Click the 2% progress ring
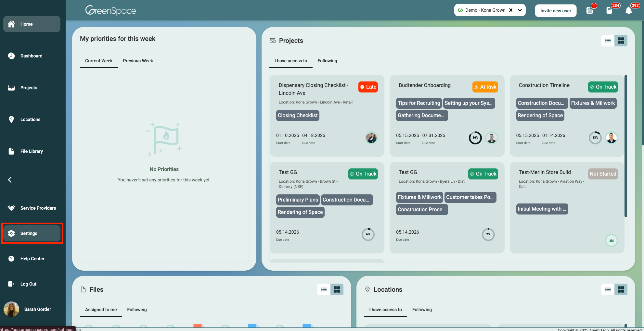 point(488,235)
